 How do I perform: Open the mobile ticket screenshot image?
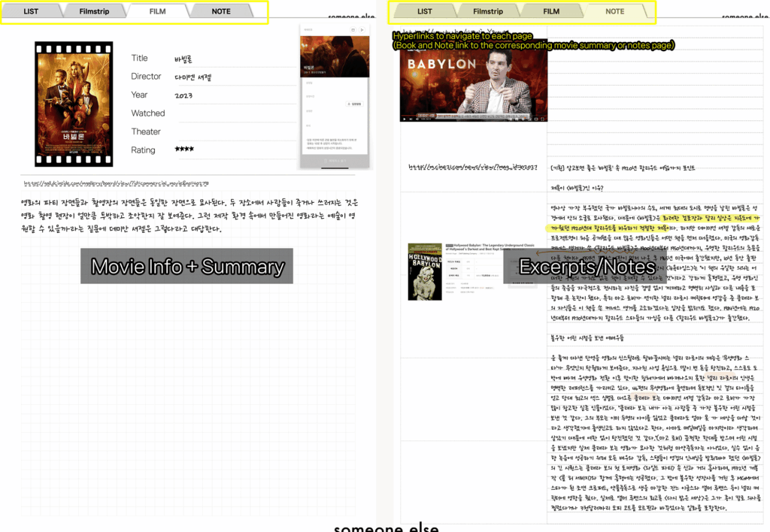334,97
